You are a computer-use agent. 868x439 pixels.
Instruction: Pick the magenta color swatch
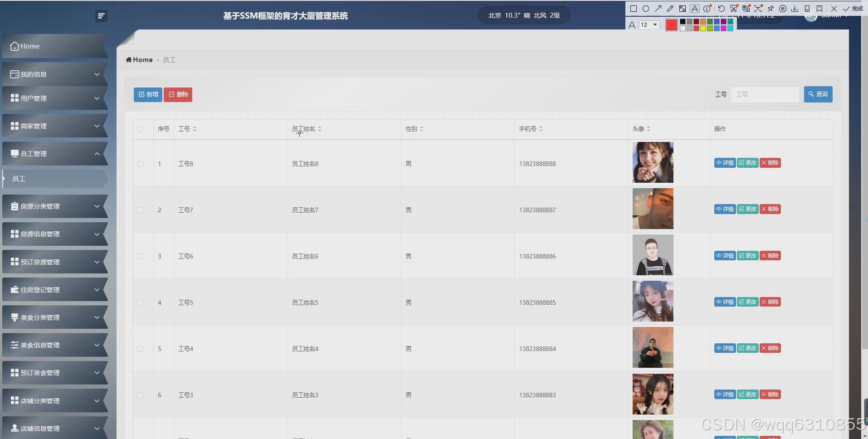(x=723, y=28)
